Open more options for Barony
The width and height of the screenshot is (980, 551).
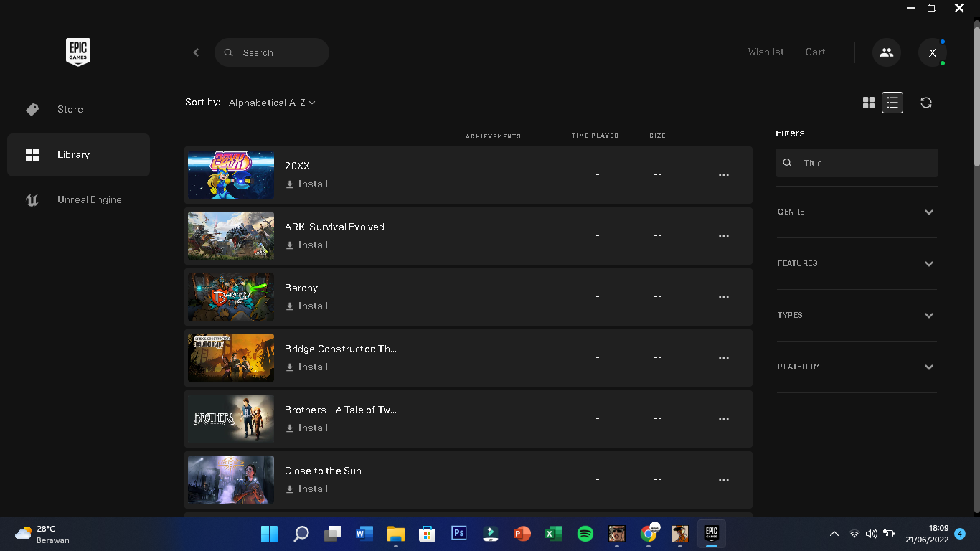724,297
